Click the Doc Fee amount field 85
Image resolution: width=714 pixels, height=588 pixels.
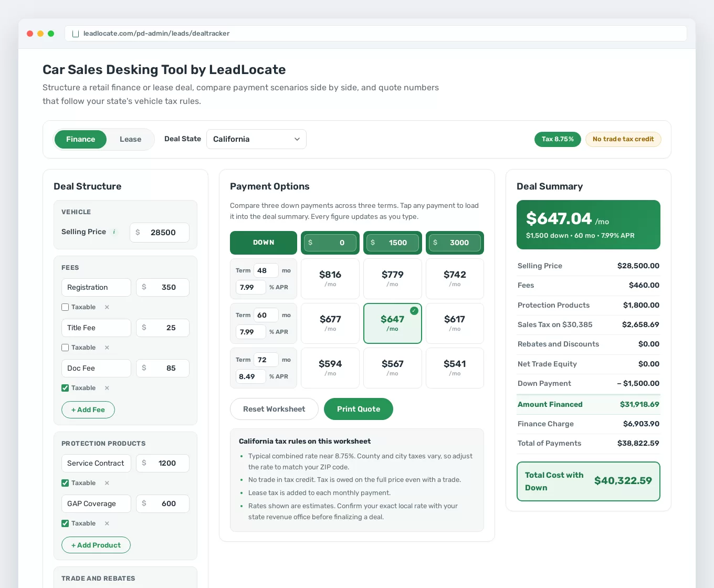(x=163, y=368)
